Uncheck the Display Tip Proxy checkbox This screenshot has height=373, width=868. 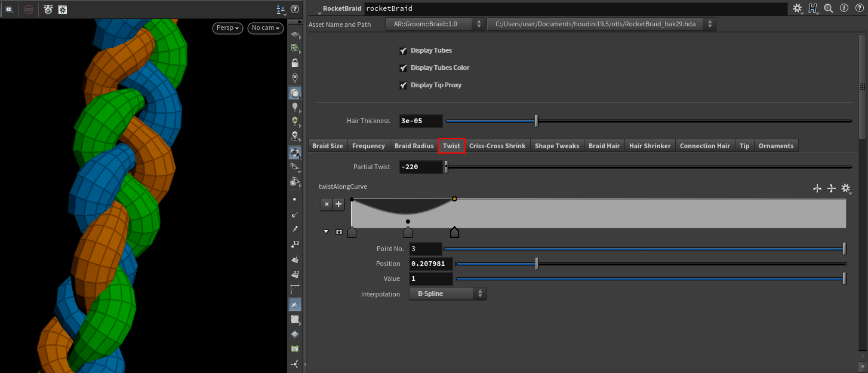click(404, 85)
